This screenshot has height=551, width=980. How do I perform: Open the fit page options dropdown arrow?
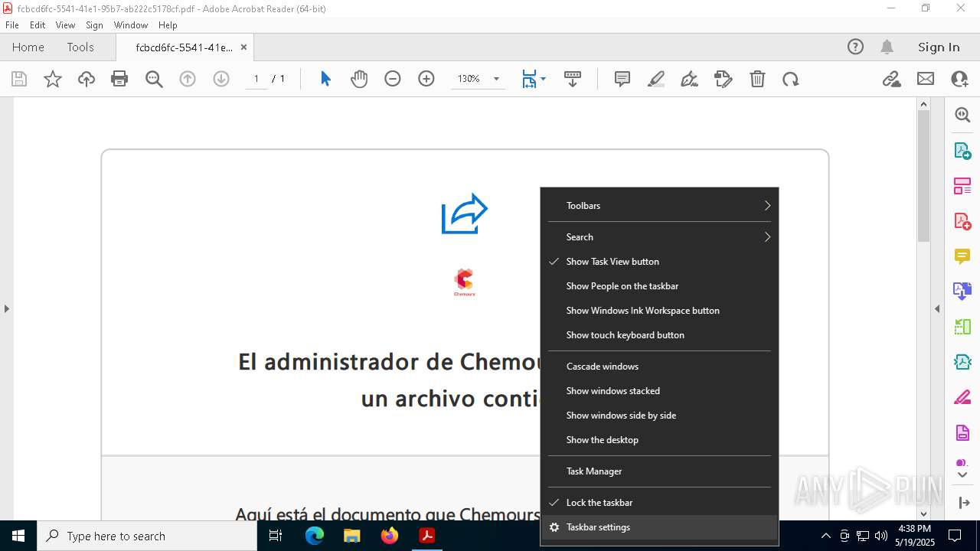[x=543, y=79]
